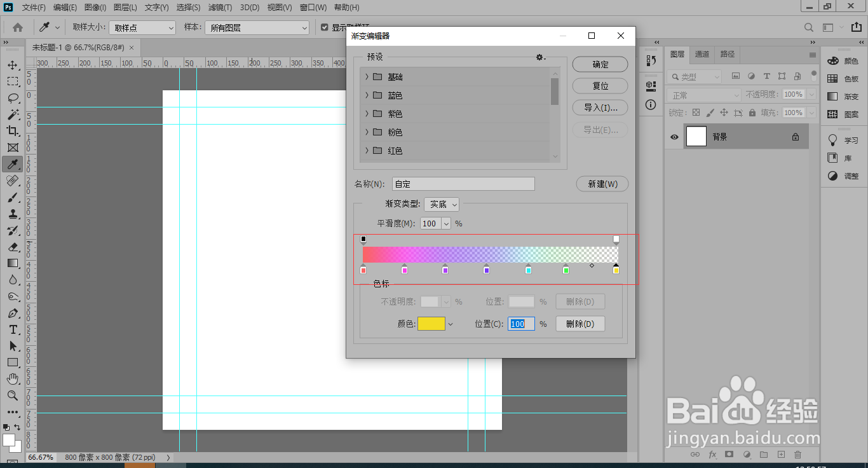This screenshot has height=468, width=868.
Task: Open the 滤镜(T) menu
Action: click(219, 8)
